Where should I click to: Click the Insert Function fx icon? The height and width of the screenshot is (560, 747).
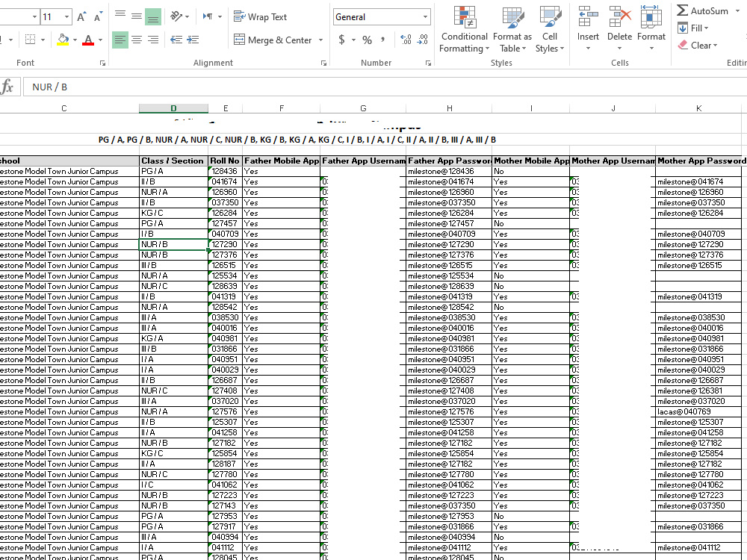(x=7, y=87)
